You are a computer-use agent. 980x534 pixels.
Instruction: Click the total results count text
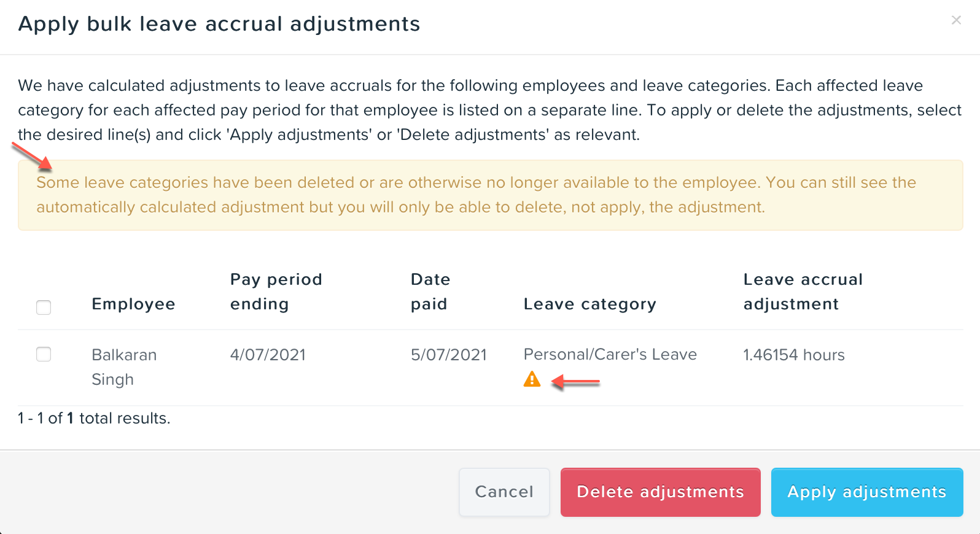pyautogui.click(x=94, y=418)
